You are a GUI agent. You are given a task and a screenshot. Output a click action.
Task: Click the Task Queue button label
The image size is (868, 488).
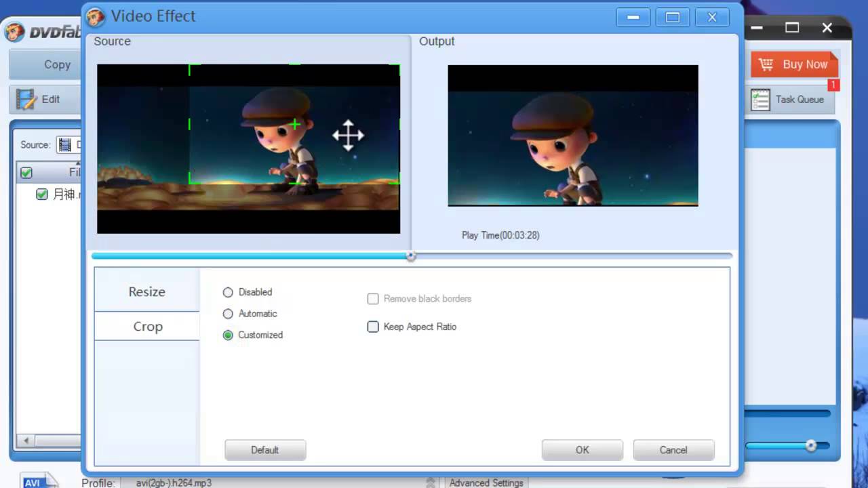pyautogui.click(x=800, y=100)
